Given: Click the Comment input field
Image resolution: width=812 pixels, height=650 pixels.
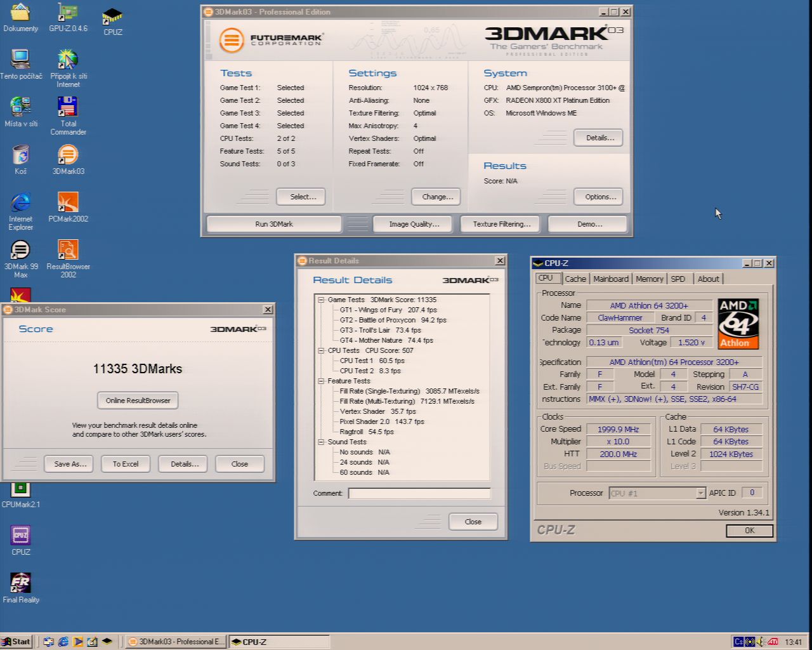Looking at the screenshot, I should point(419,493).
